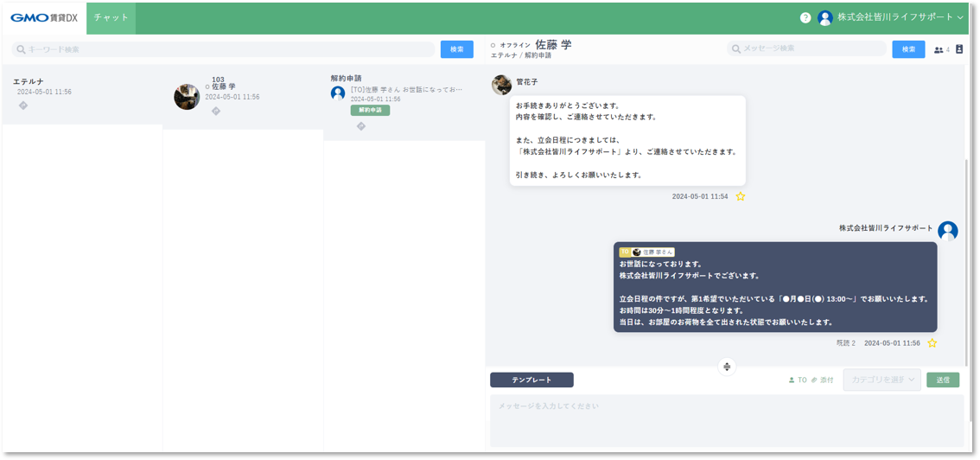Click the company account avatar in header

click(x=825, y=17)
